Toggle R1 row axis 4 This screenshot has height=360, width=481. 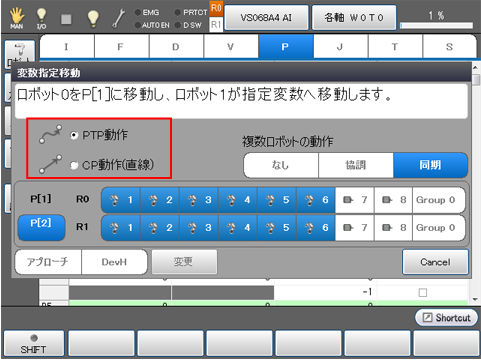tap(238, 228)
